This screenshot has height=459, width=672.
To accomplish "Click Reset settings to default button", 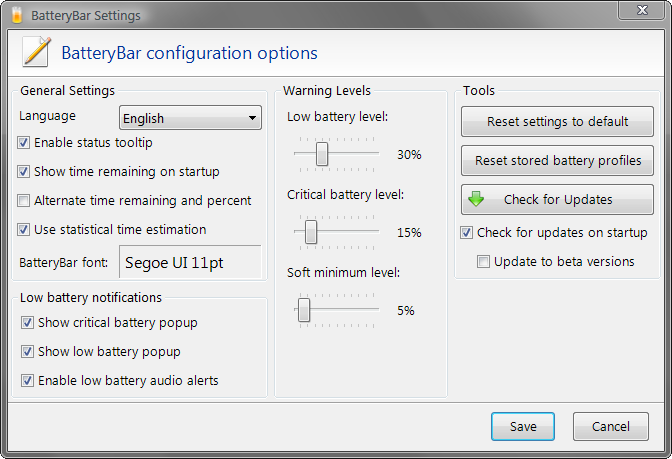I will point(558,122).
